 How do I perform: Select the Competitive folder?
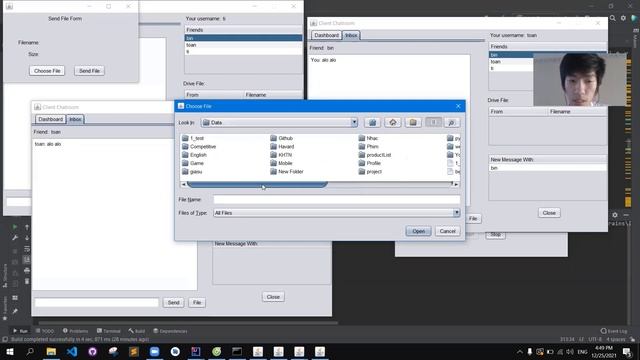199,147
